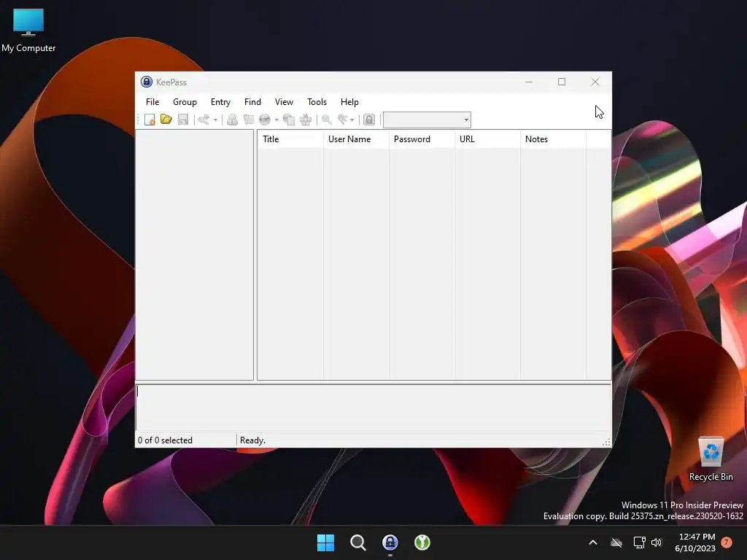
Task: Expand the Open URL dropdown arrow
Action: click(276, 120)
